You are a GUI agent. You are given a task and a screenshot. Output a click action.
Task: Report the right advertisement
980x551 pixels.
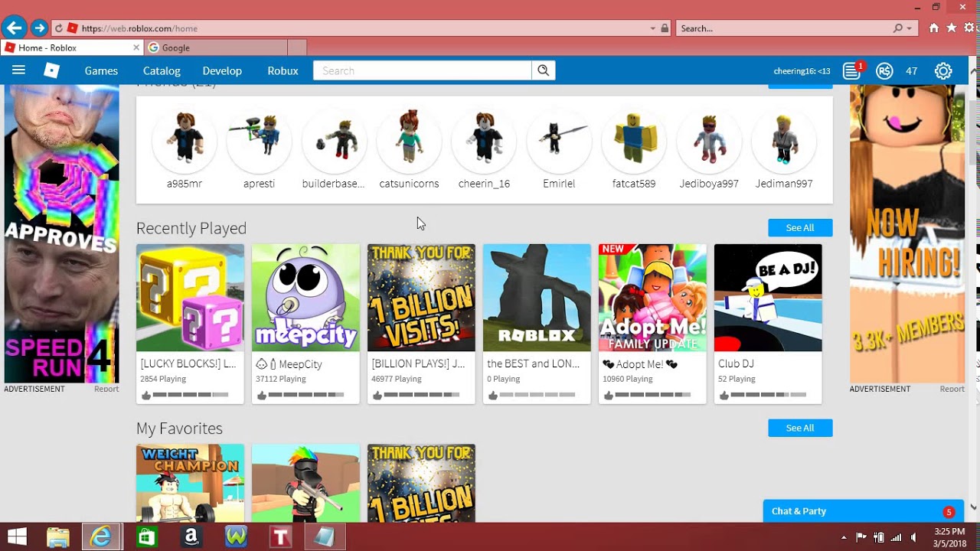click(952, 389)
